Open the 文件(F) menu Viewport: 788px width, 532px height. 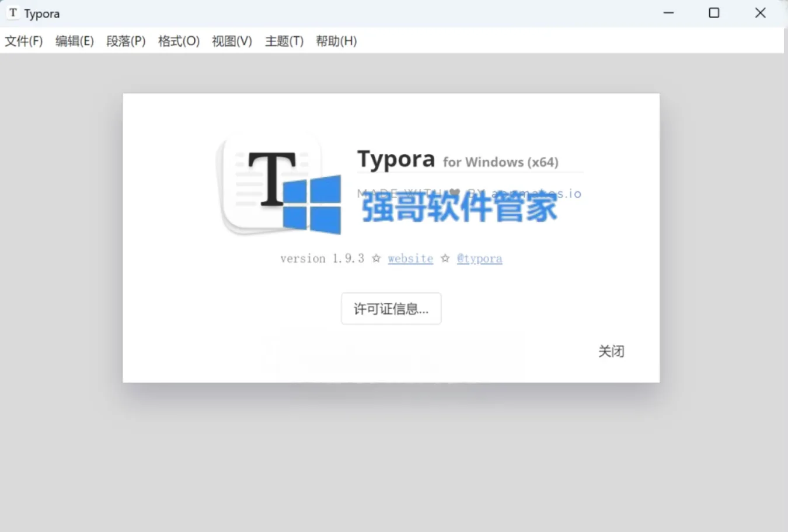pos(24,41)
